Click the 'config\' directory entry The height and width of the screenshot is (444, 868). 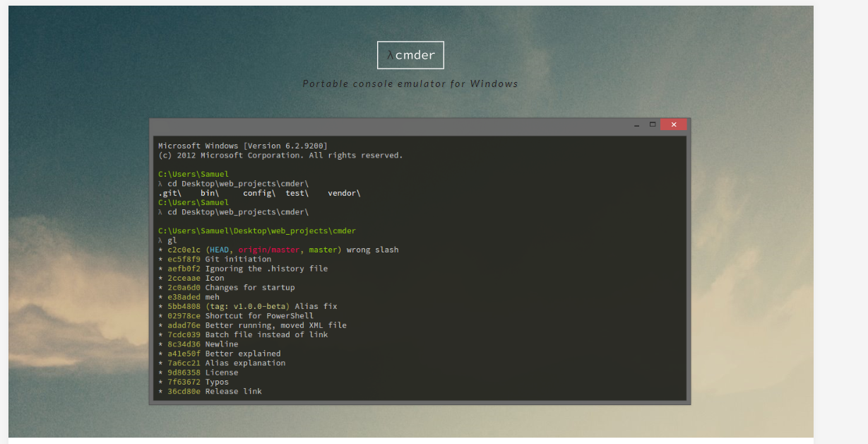(x=259, y=193)
